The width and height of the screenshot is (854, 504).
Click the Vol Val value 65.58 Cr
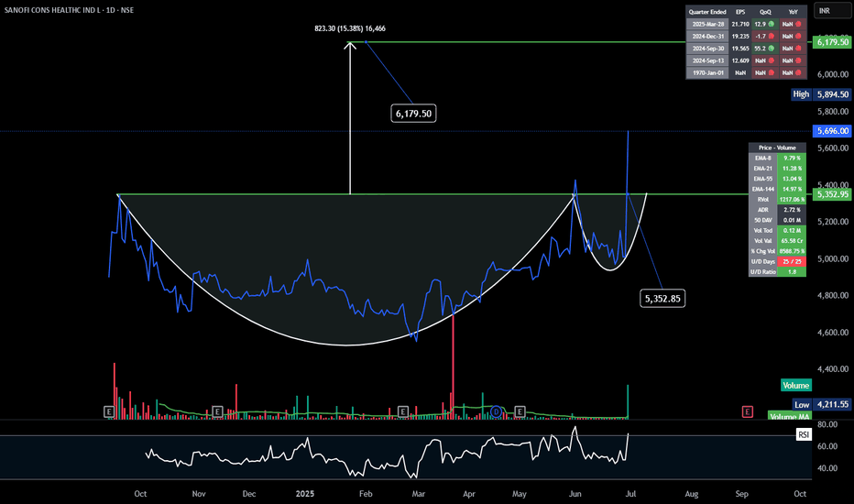[x=792, y=241]
